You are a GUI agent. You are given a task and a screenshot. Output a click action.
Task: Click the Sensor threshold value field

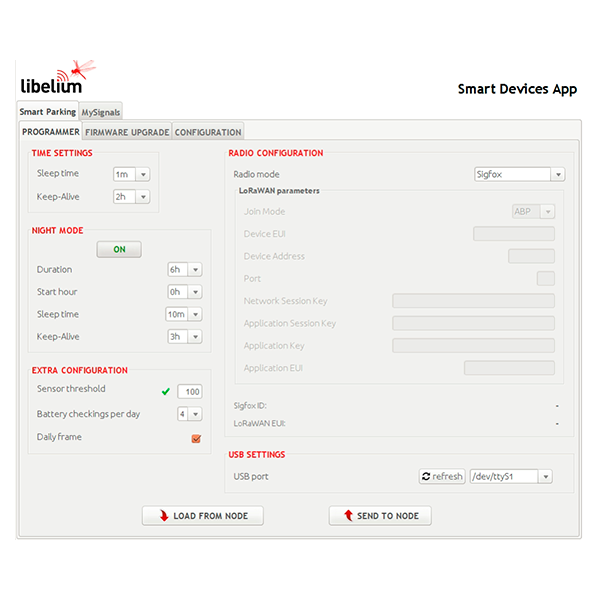coord(190,391)
